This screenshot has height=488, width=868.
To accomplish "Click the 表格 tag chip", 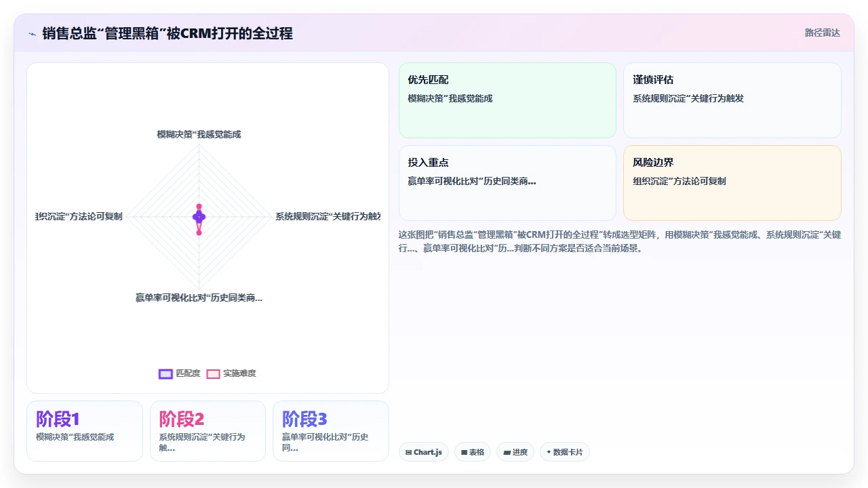I will pyautogui.click(x=473, y=452).
